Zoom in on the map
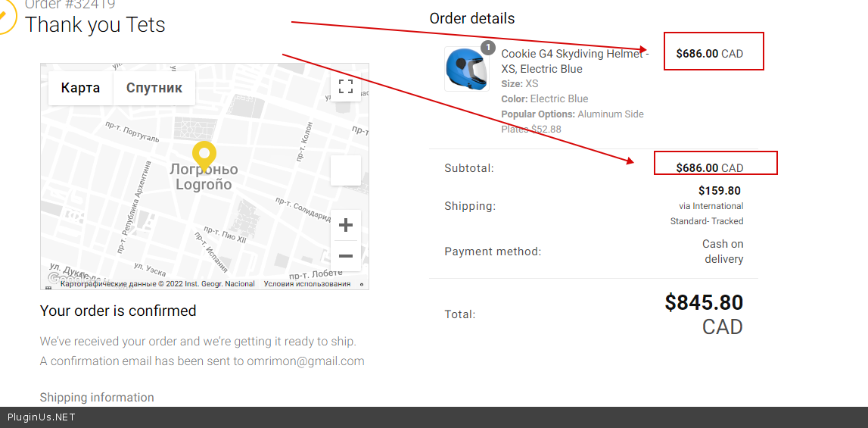This screenshot has width=868, height=428. click(346, 225)
